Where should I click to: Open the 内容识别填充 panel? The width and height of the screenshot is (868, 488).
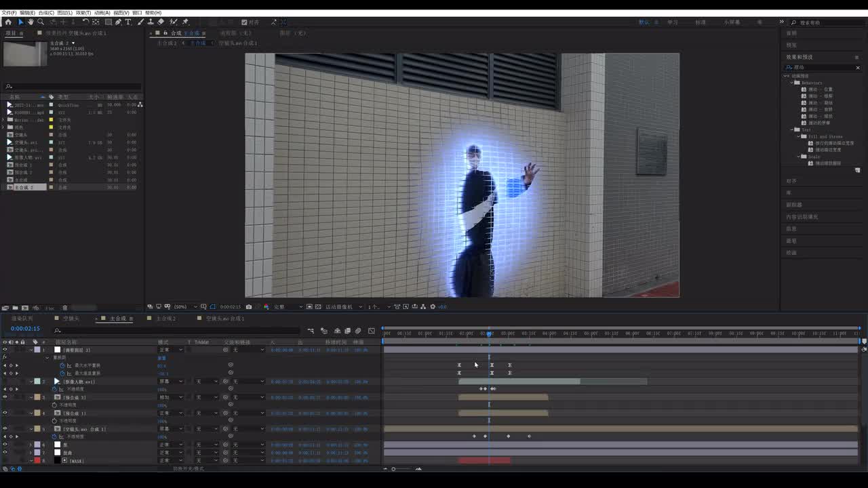802,217
